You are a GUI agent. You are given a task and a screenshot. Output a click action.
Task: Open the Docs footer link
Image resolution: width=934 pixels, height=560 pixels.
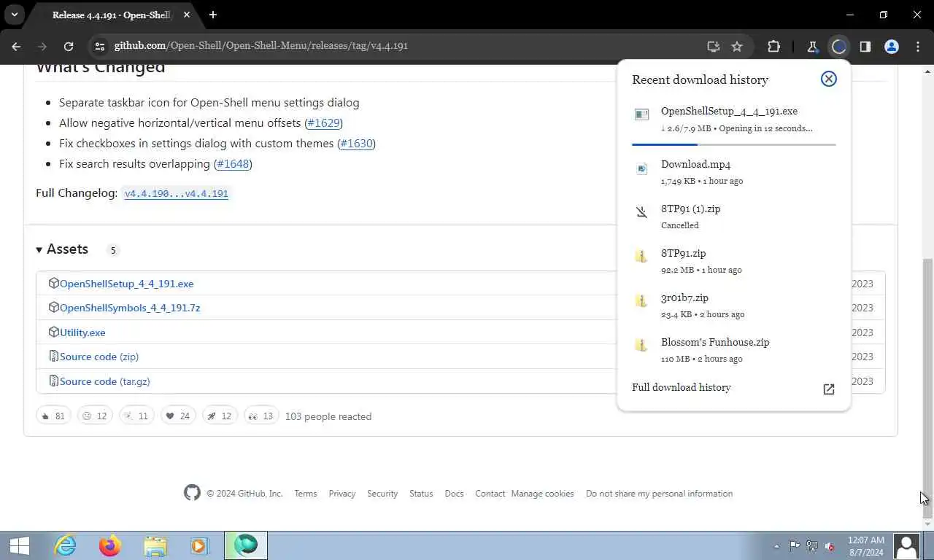[x=454, y=494]
